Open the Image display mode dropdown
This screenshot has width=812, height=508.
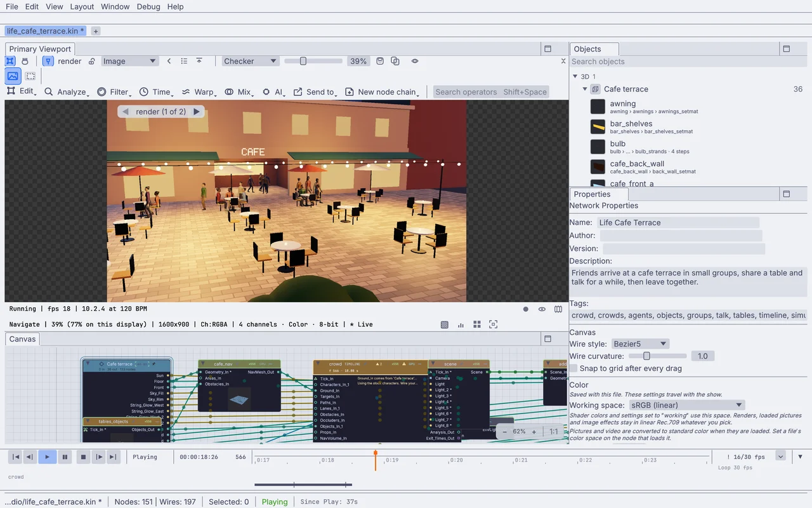(129, 62)
